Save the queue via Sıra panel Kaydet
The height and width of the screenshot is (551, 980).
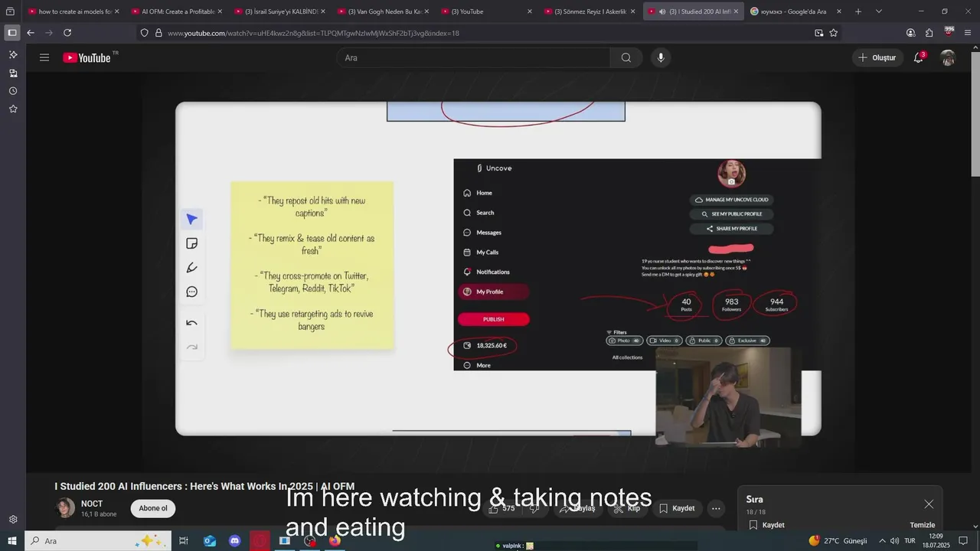coord(766,525)
